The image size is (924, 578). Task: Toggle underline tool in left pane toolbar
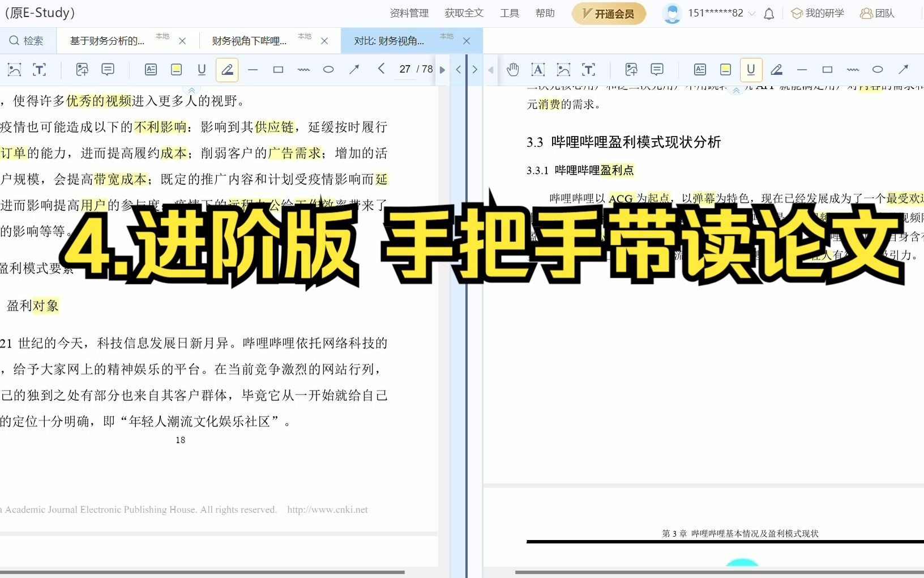click(x=202, y=70)
